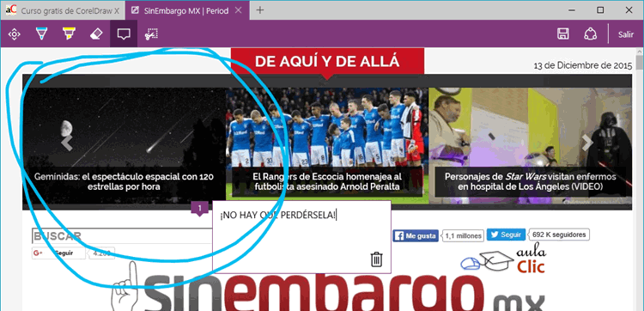
Task: Open a new tab with plus button
Action: pyautogui.click(x=259, y=10)
